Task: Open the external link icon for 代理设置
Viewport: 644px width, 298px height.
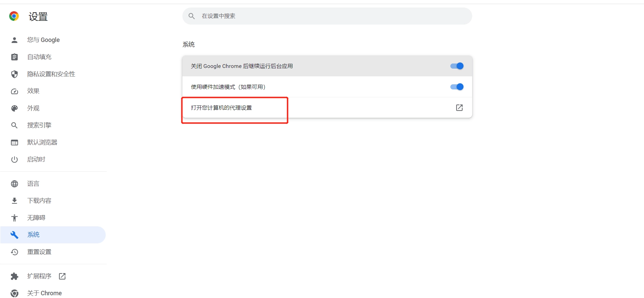Action: (x=459, y=108)
